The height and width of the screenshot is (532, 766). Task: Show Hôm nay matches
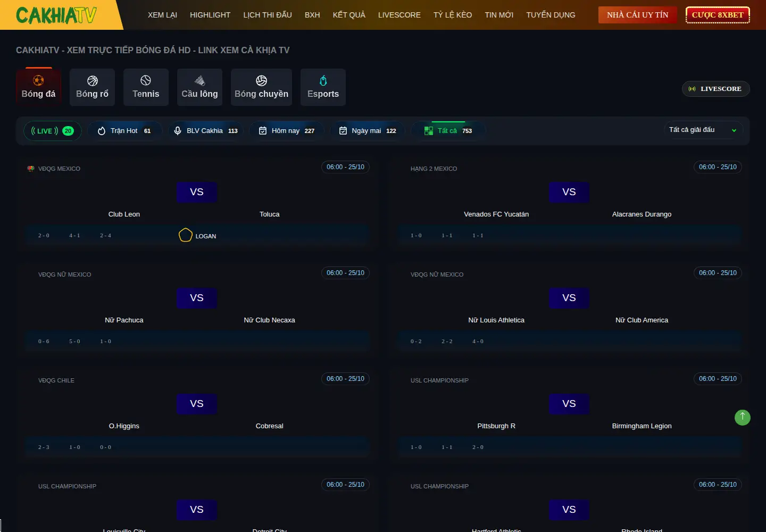(x=287, y=131)
